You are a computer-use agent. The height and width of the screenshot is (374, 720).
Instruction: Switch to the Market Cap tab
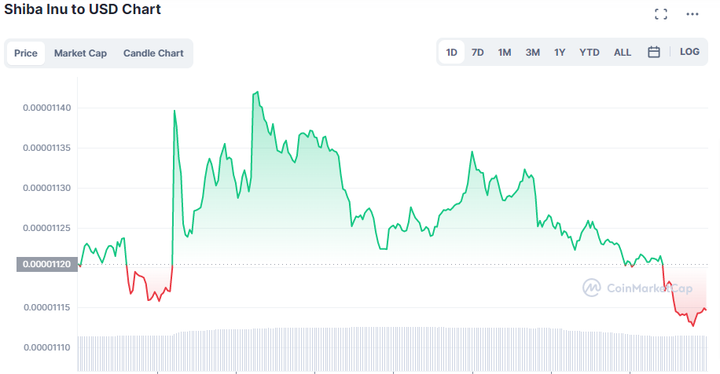pyautogui.click(x=80, y=53)
